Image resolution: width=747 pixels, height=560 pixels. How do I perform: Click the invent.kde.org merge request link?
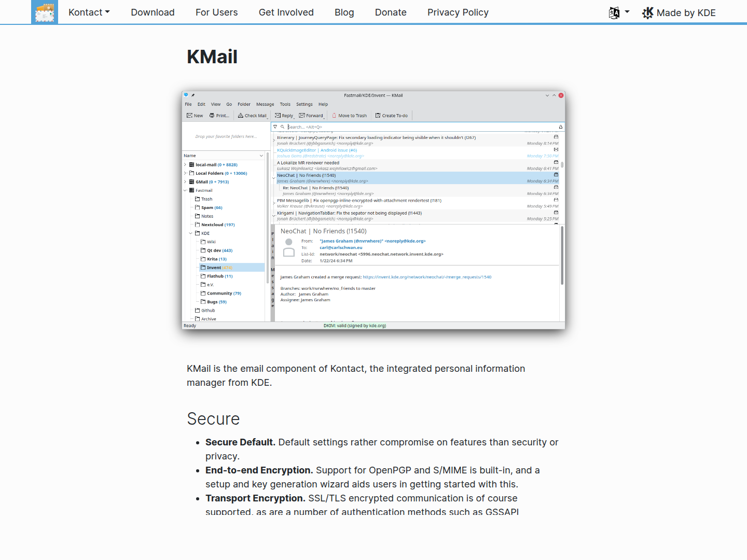[427, 277]
